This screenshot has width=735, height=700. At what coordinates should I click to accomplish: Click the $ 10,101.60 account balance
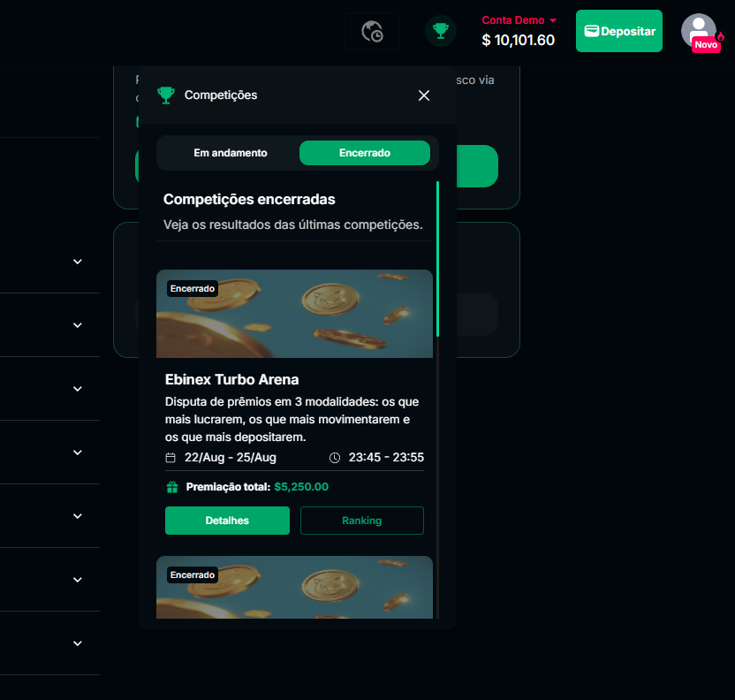(518, 40)
